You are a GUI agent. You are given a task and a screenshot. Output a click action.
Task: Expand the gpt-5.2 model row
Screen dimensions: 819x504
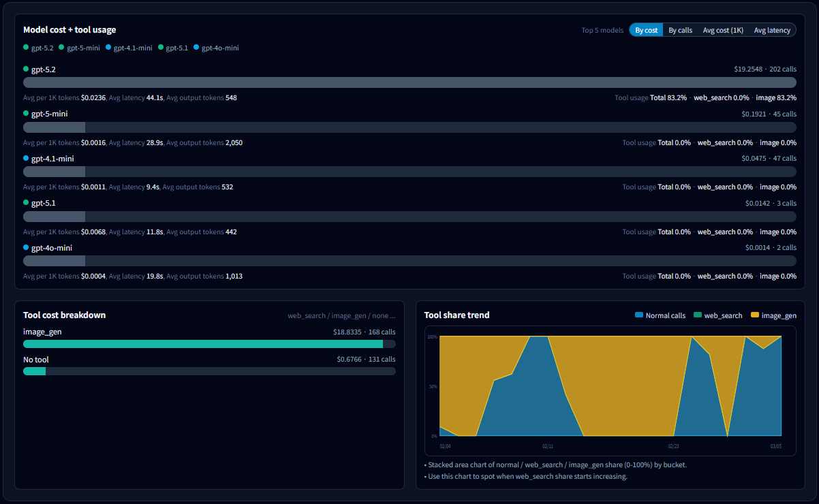[44, 69]
